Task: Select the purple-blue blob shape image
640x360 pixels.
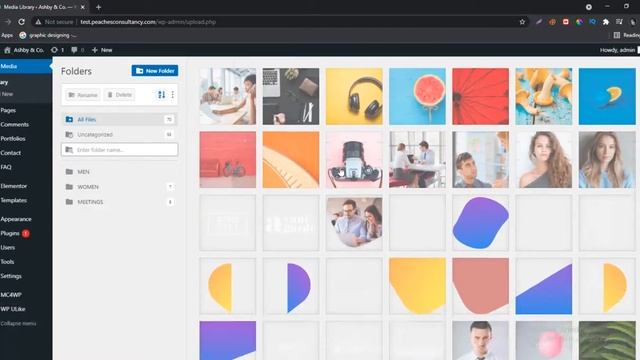Action: (x=480, y=223)
